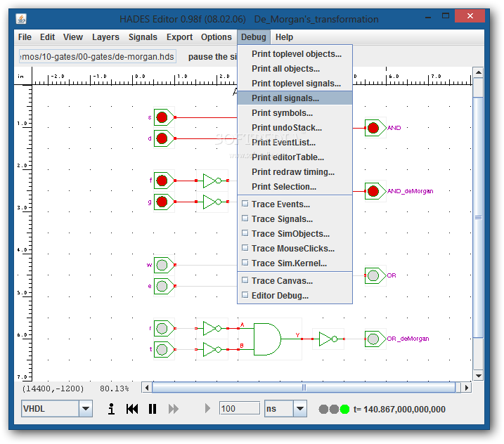Open the File menu

25,37
